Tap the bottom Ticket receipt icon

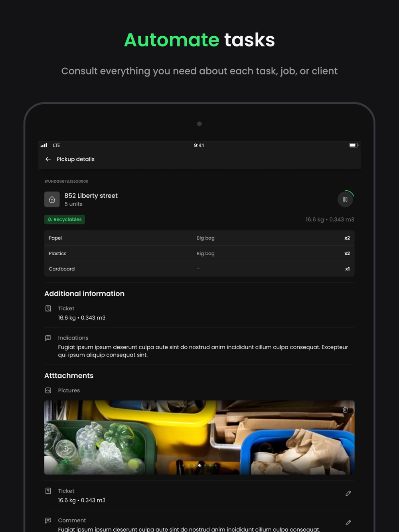pyautogui.click(x=48, y=491)
